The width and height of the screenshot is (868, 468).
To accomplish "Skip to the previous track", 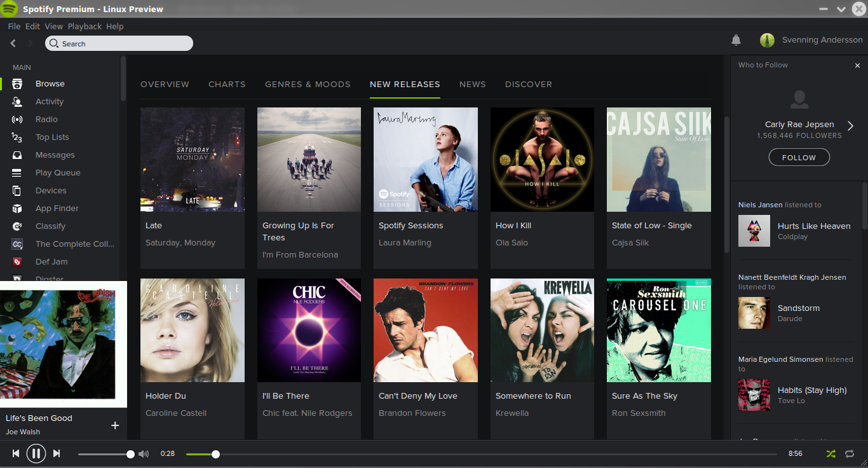I will pos(16,453).
